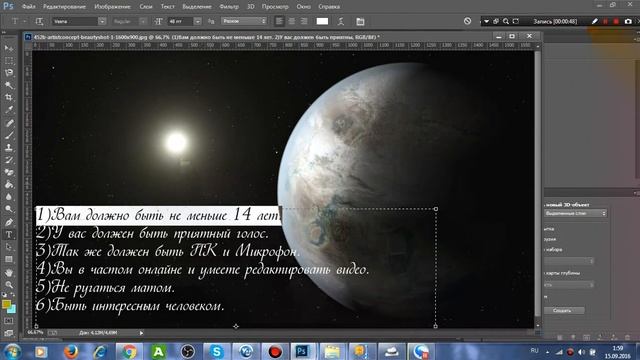Viewport: 640px width, 360px height.
Task: Select the Eyedropper tool
Action: click(x=9, y=110)
